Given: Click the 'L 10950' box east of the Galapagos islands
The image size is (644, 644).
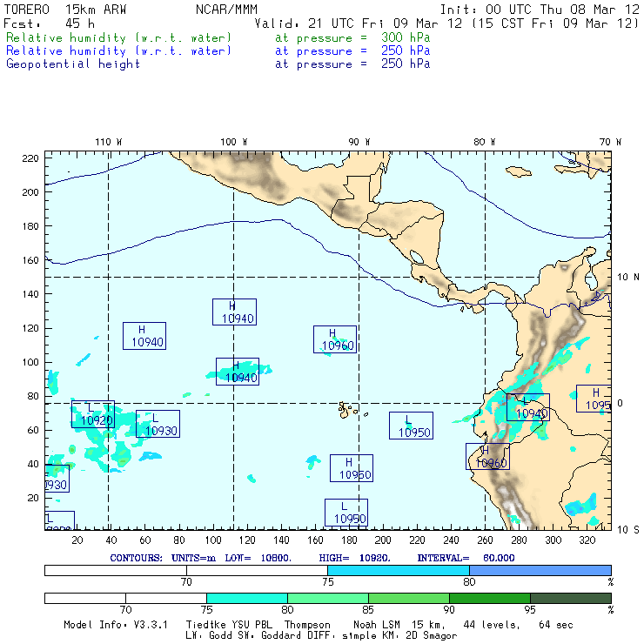Looking at the screenshot, I should 411,426.
